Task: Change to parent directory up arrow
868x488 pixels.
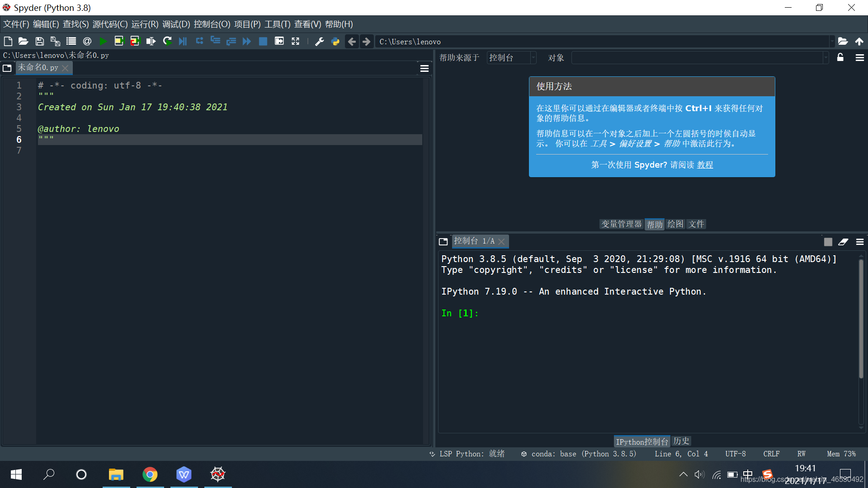Action: click(859, 41)
